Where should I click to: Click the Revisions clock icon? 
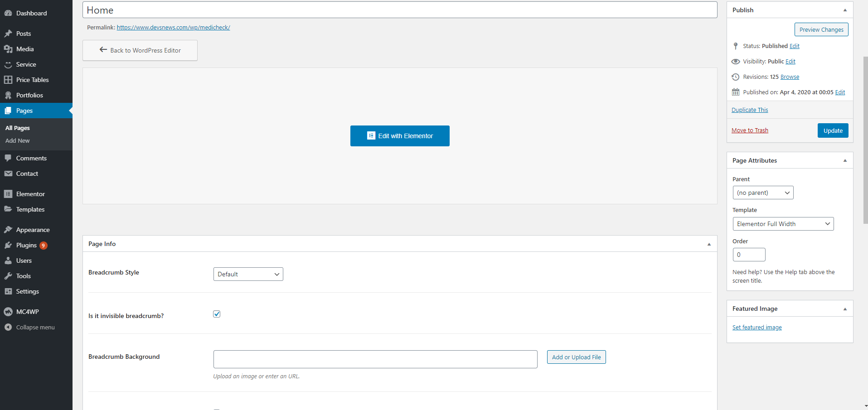pyautogui.click(x=736, y=77)
